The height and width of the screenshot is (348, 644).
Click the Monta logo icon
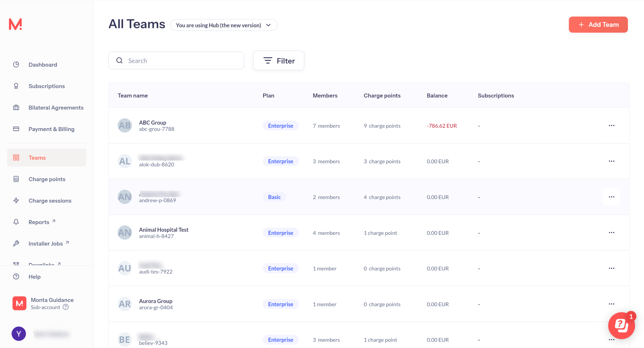(15, 24)
